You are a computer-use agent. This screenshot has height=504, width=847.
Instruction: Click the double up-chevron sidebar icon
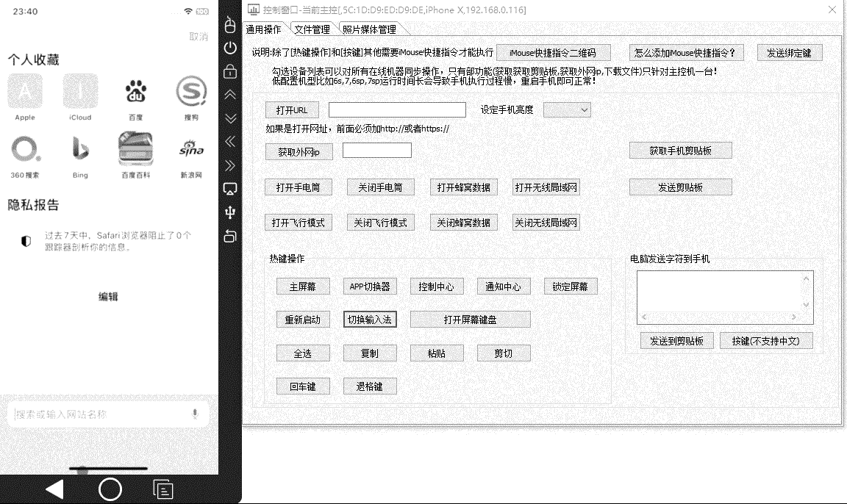click(x=230, y=95)
